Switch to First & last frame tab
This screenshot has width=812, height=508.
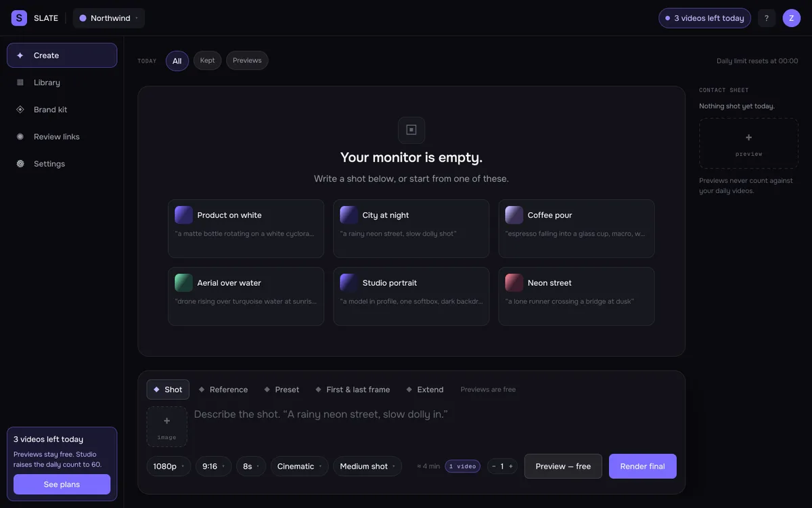tap(353, 389)
